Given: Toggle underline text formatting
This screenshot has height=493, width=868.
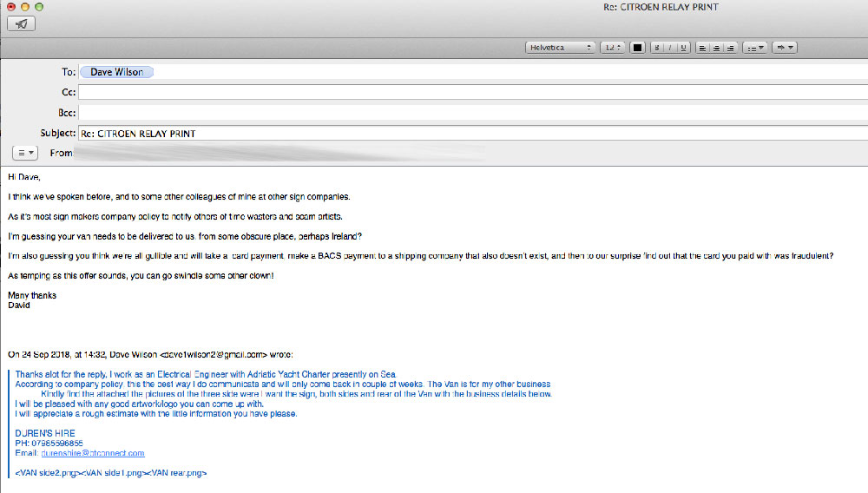Looking at the screenshot, I should tap(683, 48).
